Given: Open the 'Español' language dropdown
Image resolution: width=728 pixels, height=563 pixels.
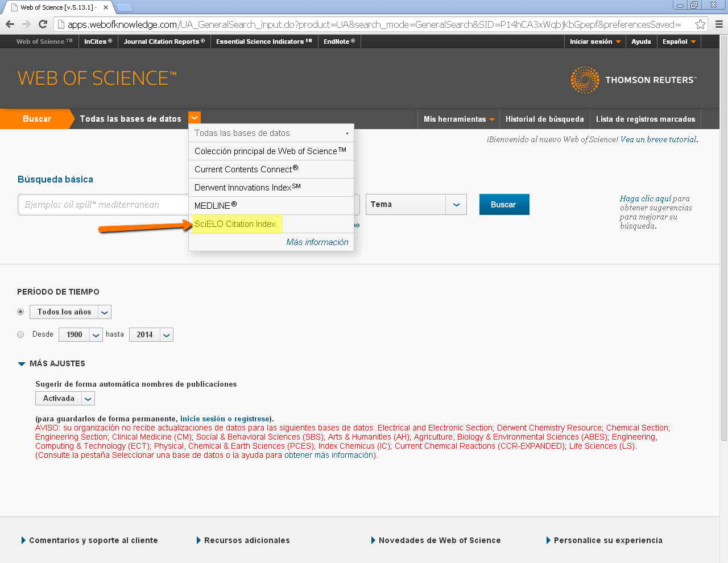Looking at the screenshot, I should 679,42.
